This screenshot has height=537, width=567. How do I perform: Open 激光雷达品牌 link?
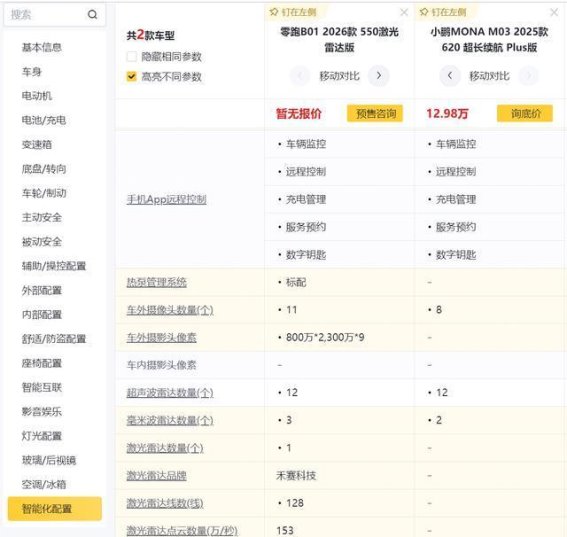(x=156, y=476)
